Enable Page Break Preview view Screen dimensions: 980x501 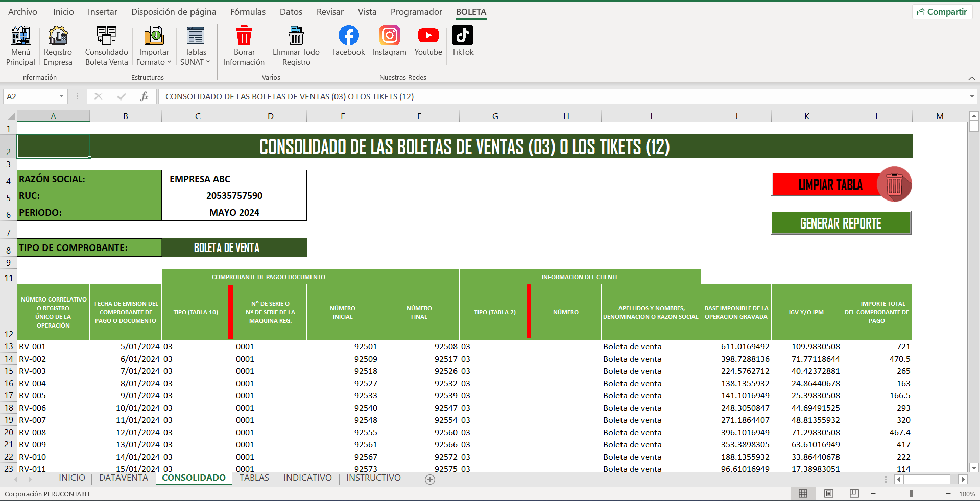pyautogui.click(x=854, y=493)
